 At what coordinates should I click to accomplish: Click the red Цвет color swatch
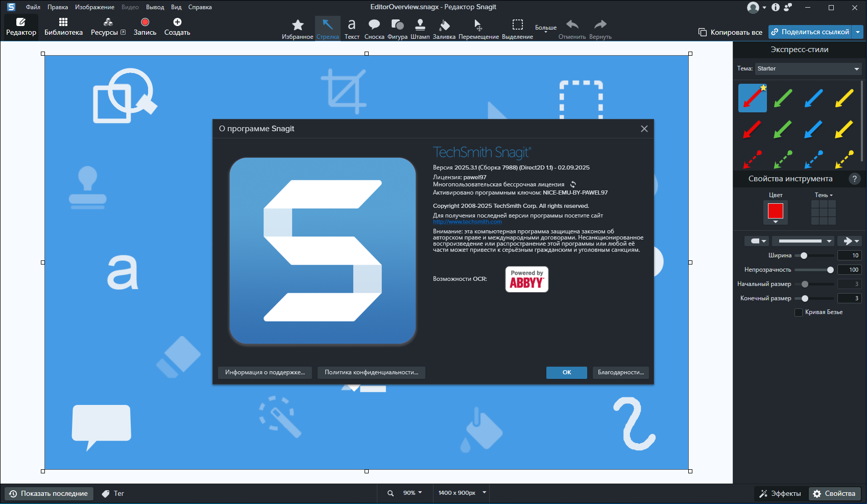(x=776, y=211)
